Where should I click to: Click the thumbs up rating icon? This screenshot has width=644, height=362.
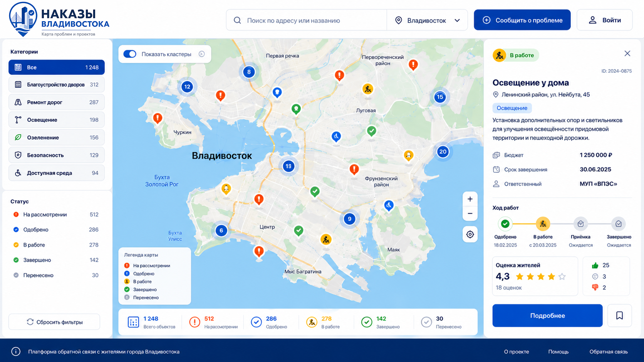click(595, 265)
